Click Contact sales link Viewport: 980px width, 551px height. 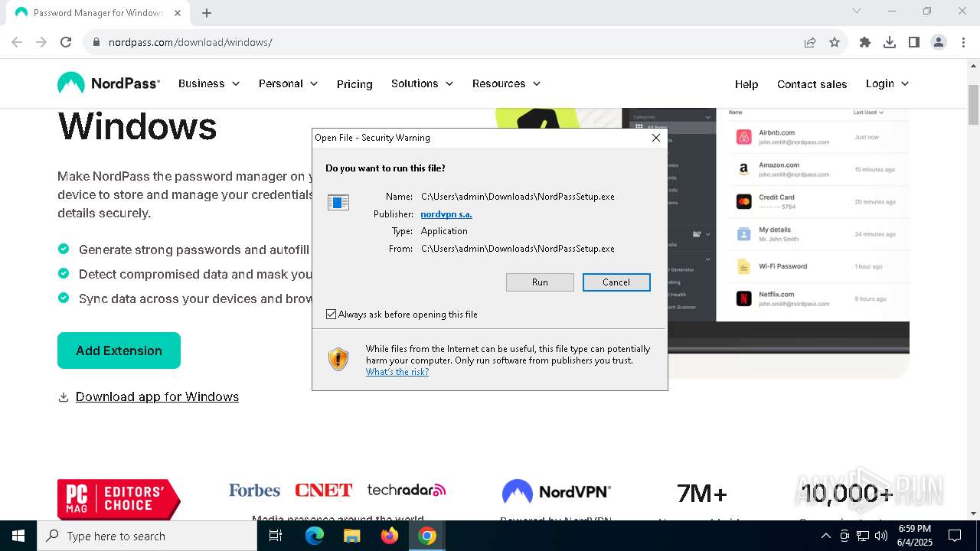tap(812, 84)
